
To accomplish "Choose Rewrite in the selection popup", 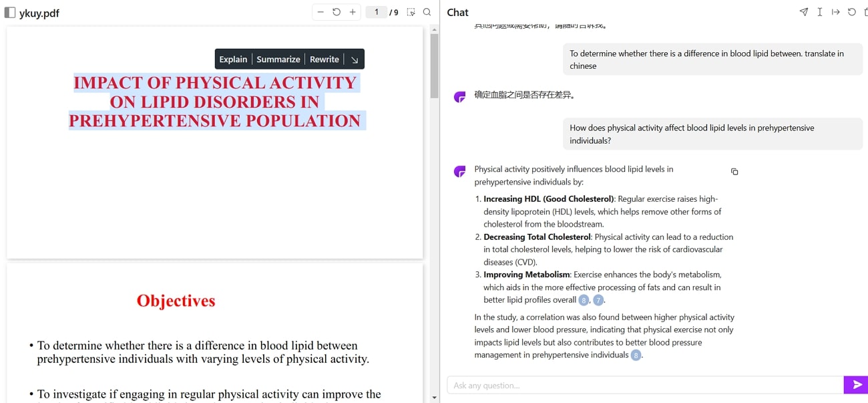I will [324, 59].
